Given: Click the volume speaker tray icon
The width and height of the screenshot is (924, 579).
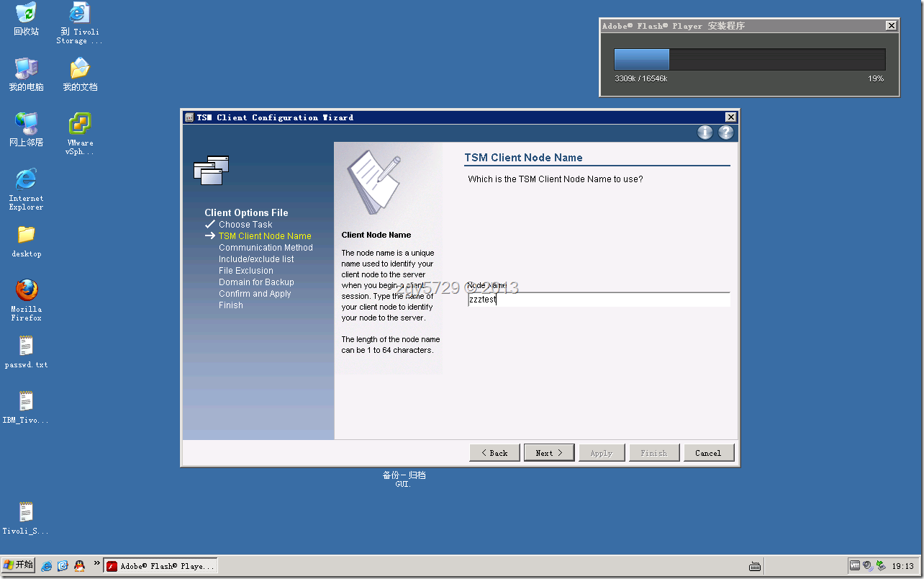Looking at the screenshot, I should (868, 566).
